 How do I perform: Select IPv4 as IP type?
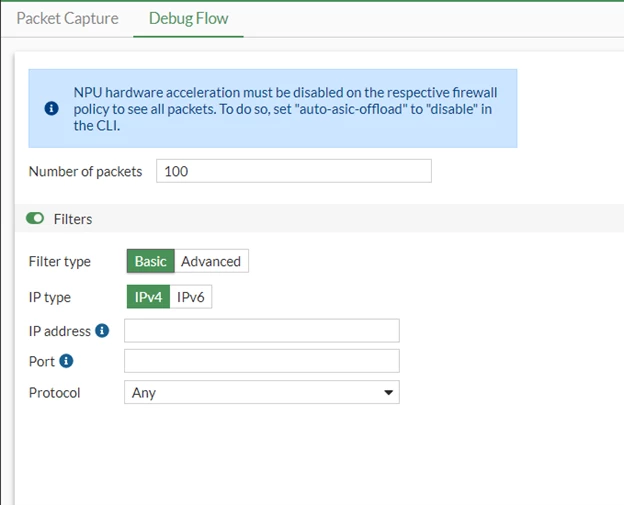[148, 297]
